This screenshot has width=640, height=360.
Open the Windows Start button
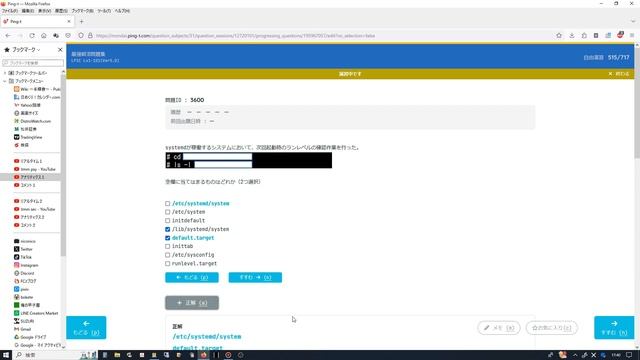pos(6,355)
